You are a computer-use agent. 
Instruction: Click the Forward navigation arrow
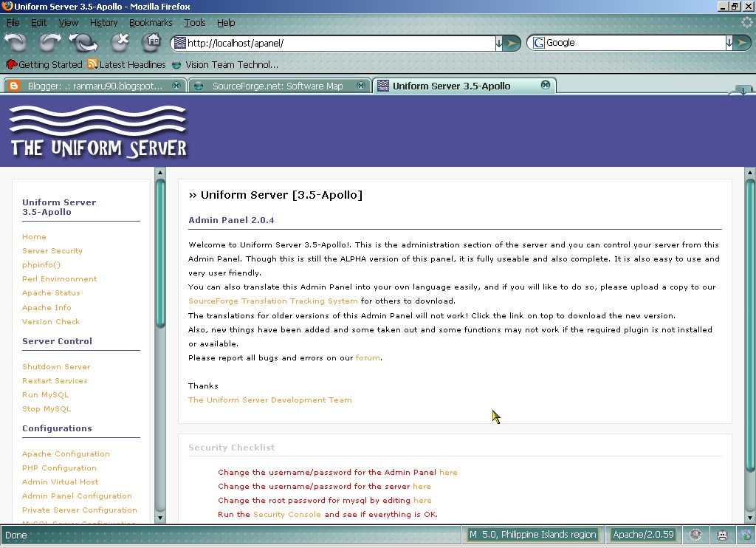[49, 42]
